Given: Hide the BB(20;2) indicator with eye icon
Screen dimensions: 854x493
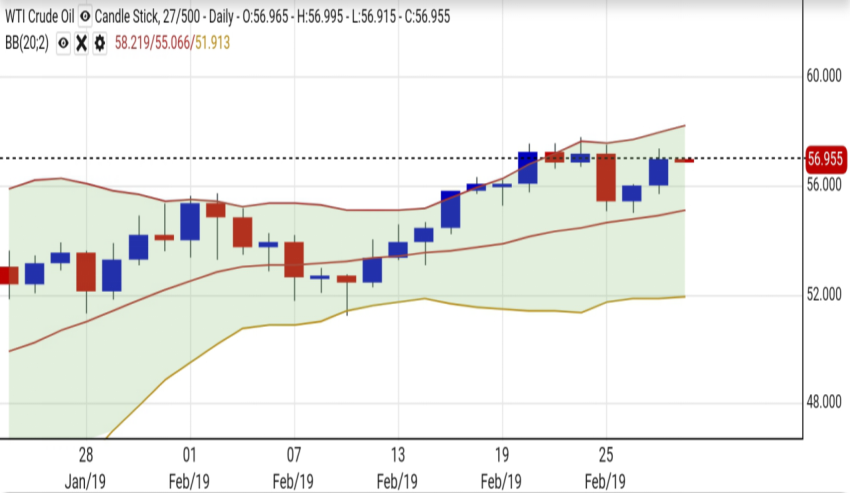Looking at the screenshot, I should click(x=63, y=44).
